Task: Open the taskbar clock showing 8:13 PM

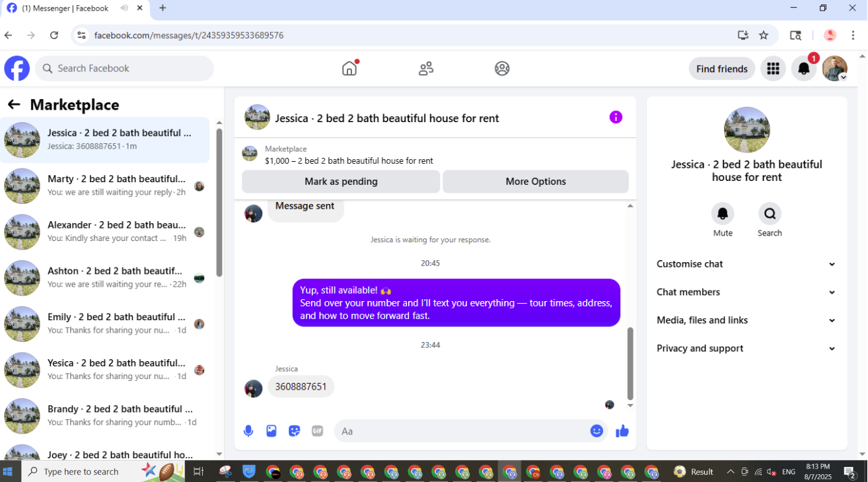Action: 817,471
